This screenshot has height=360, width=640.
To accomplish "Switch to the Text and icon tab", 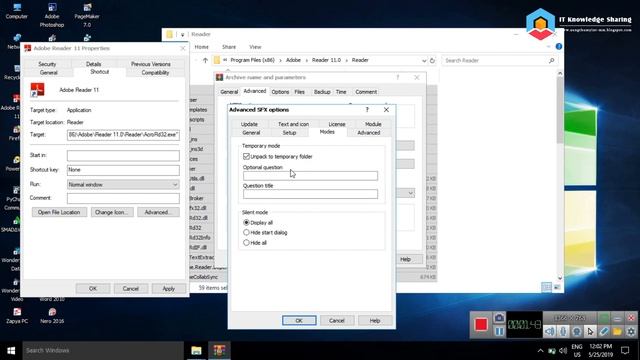I will (293, 124).
